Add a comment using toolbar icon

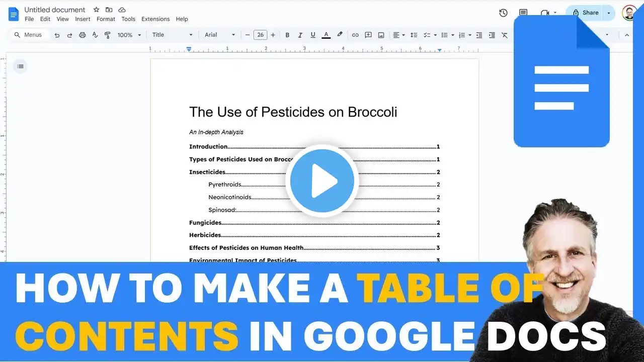[x=368, y=35]
